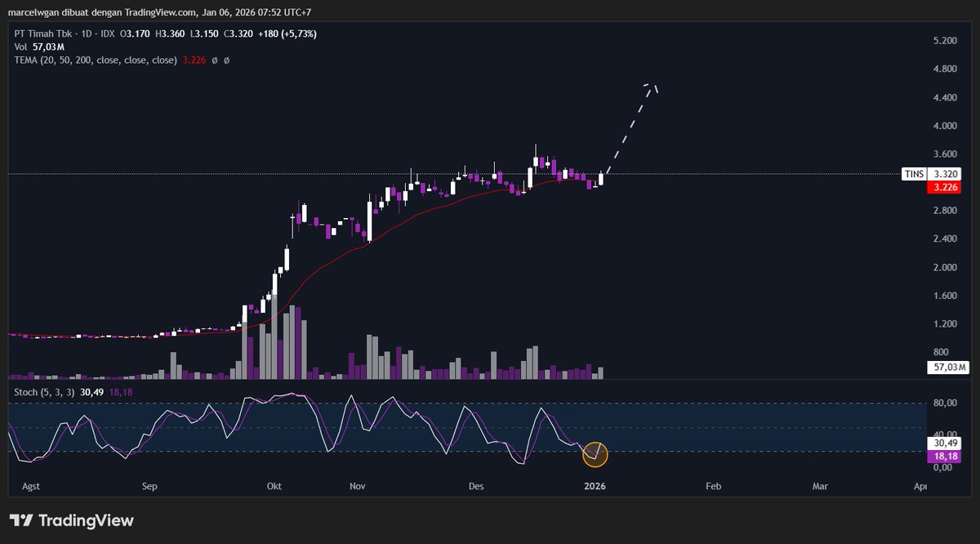Screen dimensions: 980x544
Task: Click the 5.200 price axis label
Action: [x=944, y=41]
